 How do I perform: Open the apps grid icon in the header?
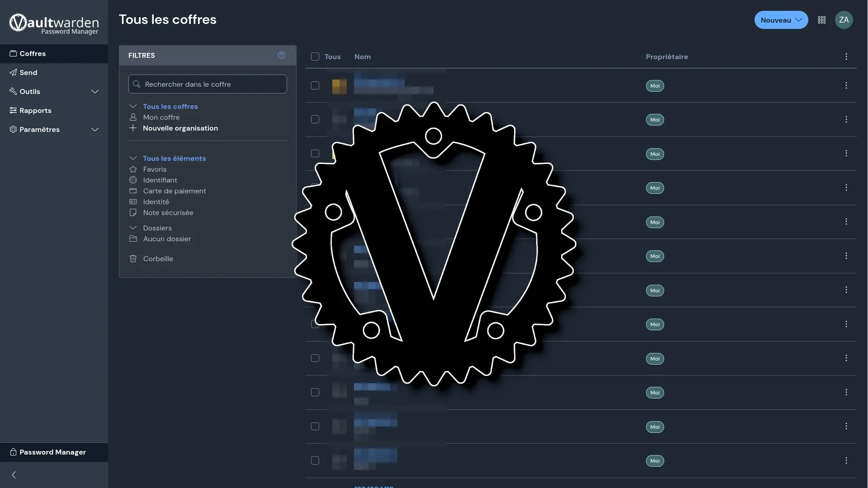821,20
